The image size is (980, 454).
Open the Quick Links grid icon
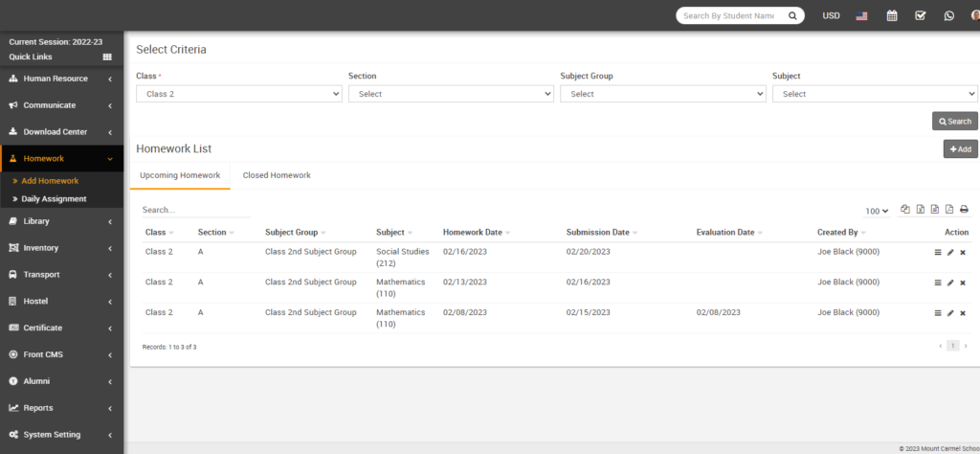107,57
